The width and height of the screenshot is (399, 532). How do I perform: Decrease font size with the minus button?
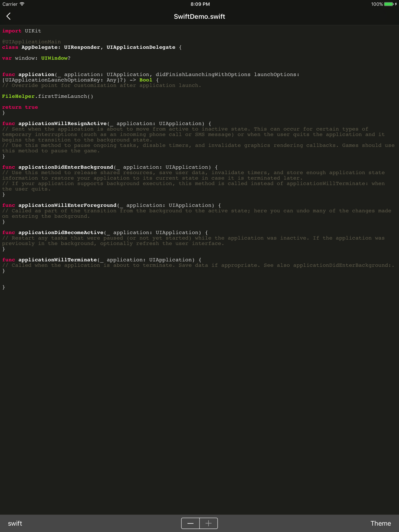point(190,523)
